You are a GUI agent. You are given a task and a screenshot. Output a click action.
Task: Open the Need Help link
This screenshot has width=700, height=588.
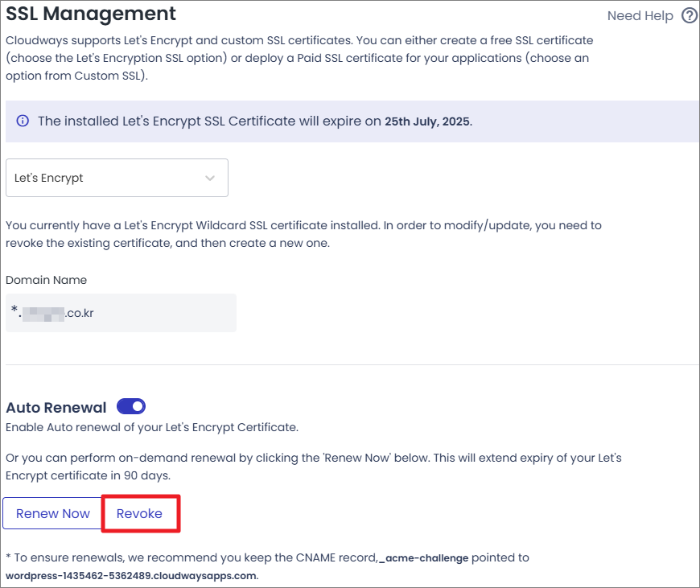pos(640,15)
